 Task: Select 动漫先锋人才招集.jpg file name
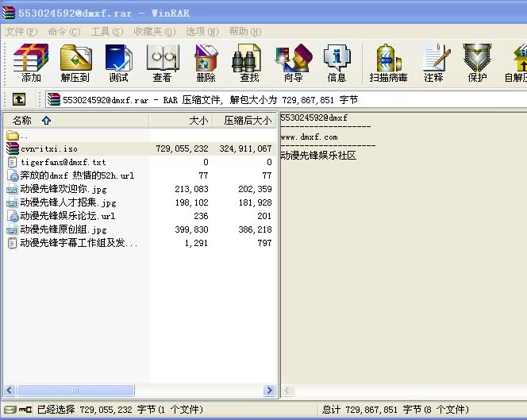pyautogui.click(x=68, y=202)
